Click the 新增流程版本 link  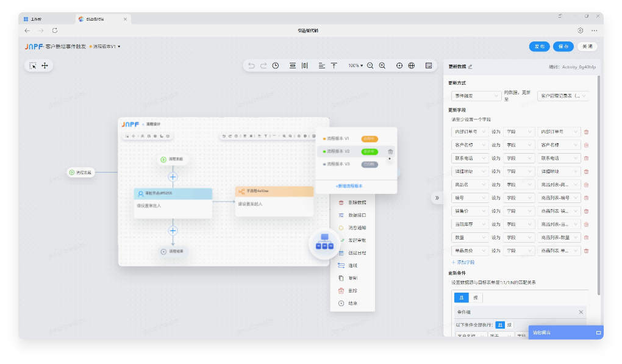[349, 186]
